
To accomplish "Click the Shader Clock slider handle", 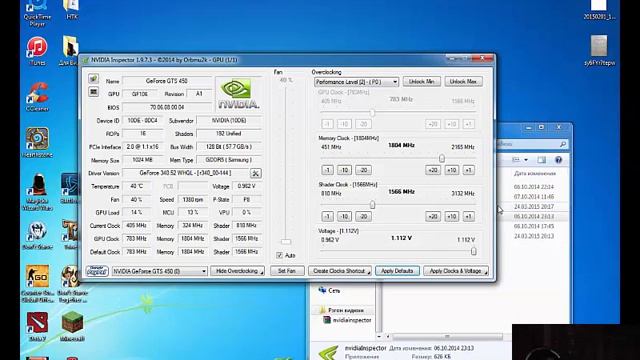I will tap(372, 204).
